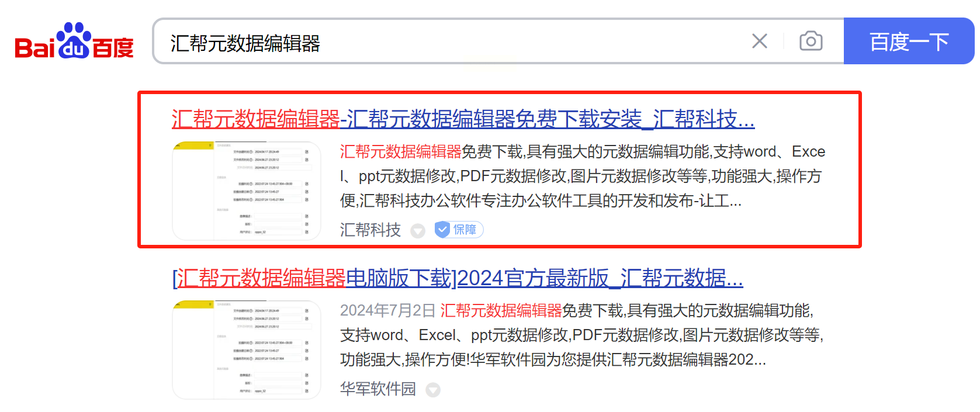This screenshot has height=412, width=980.
Task: Open thumbnail of the 华军软件园 result
Action: coord(247,349)
